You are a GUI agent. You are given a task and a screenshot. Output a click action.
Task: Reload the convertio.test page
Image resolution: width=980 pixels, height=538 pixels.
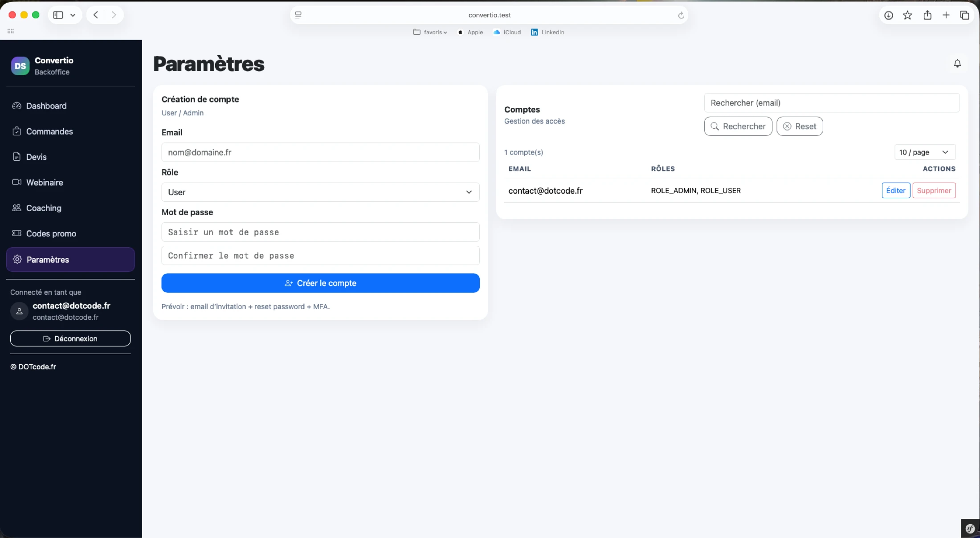coord(681,15)
